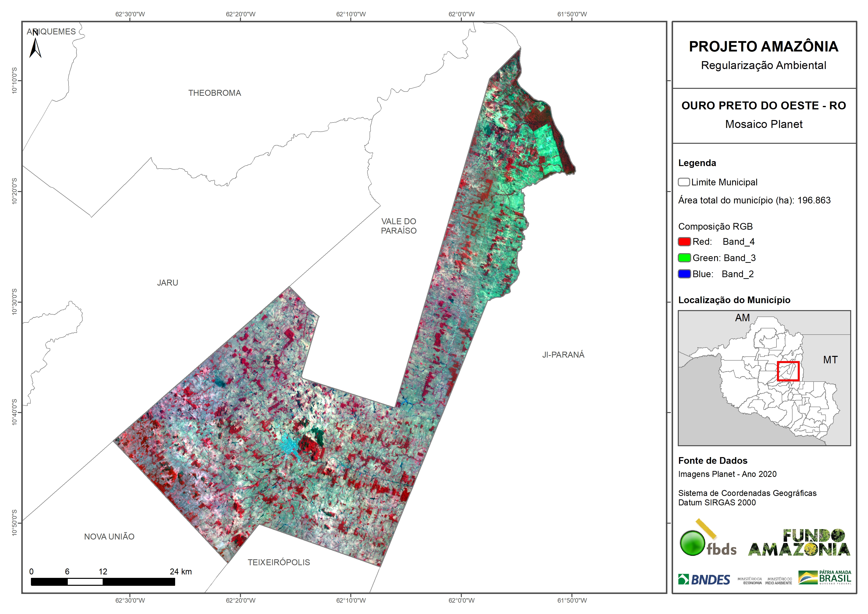This screenshot has width=868, height=614.
Task: Click the Limite Municipal legend symbol
Action: [683, 182]
